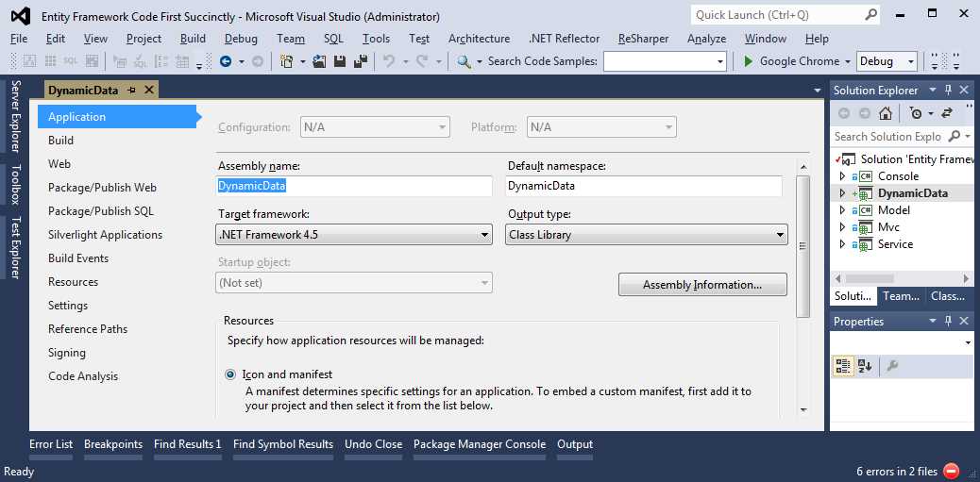
Task: Click the Save All toolbar icon
Action: pyautogui.click(x=361, y=61)
